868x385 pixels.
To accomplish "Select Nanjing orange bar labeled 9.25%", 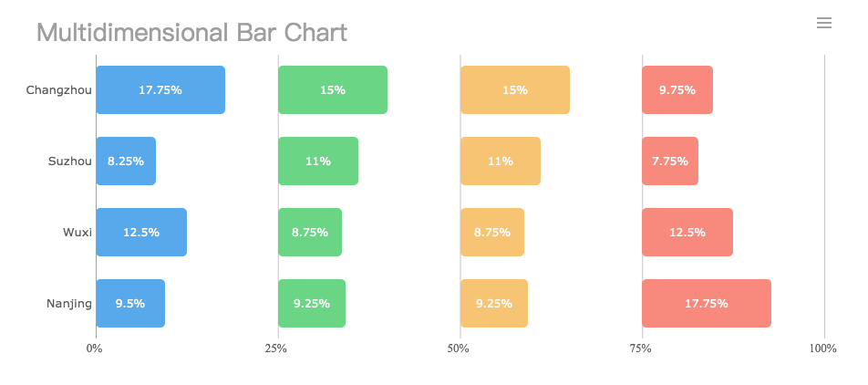I will (494, 304).
